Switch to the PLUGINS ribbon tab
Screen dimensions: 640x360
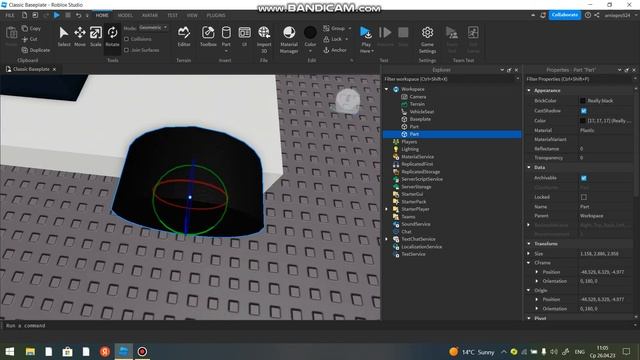[x=216, y=15]
